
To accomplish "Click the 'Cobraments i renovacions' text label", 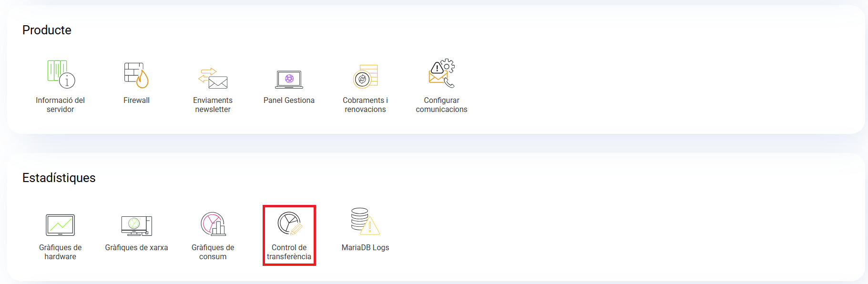I will coord(365,105).
